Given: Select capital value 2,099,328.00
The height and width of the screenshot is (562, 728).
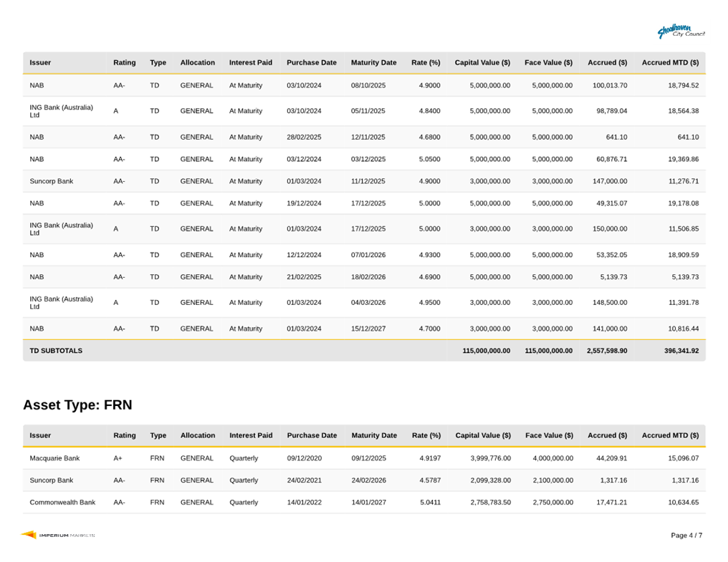Looking at the screenshot, I should (490, 480).
